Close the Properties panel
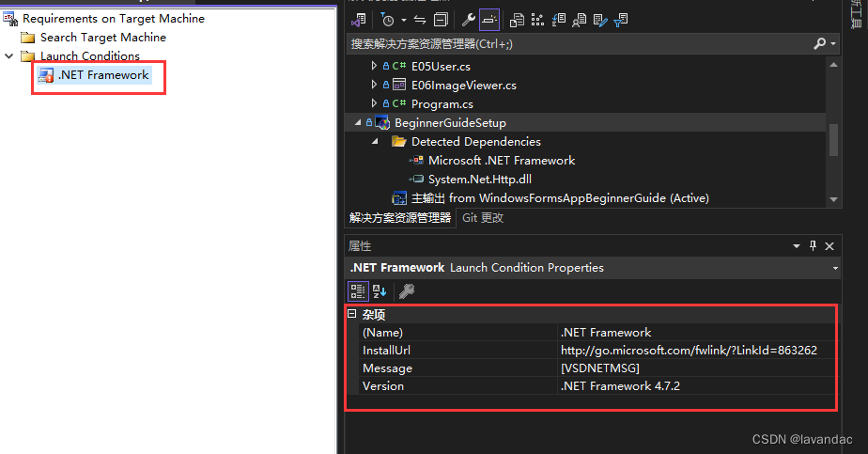This screenshot has height=454, width=868. pos(829,246)
